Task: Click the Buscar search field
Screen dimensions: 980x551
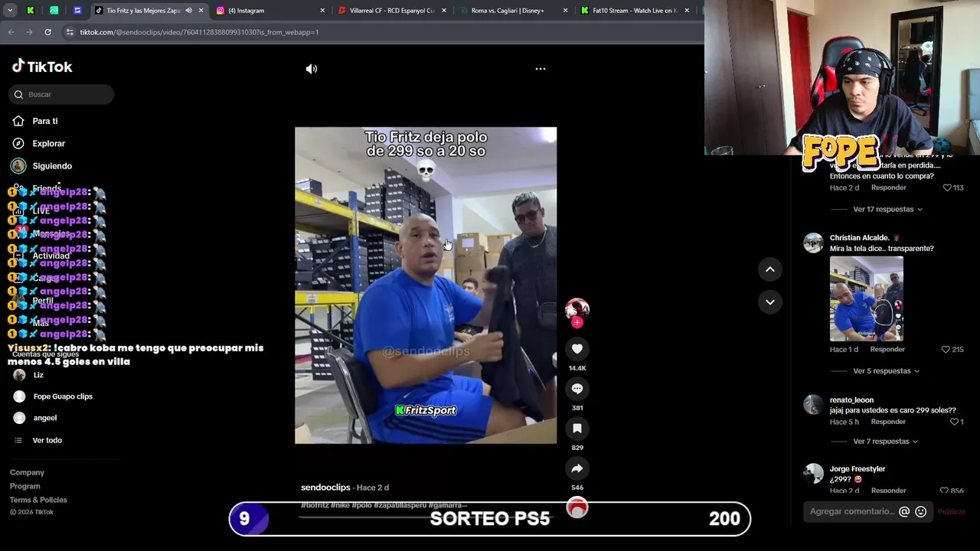Action: (x=62, y=94)
